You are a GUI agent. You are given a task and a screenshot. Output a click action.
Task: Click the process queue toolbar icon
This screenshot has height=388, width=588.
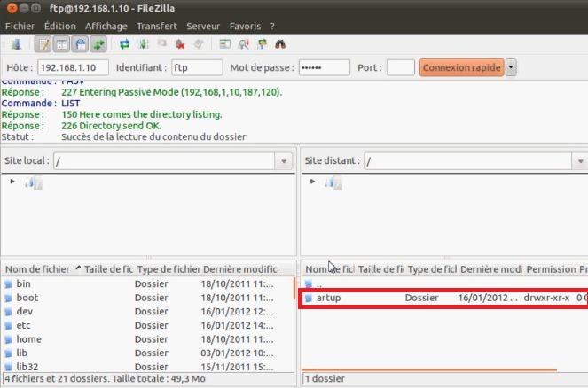pos(144,44)
